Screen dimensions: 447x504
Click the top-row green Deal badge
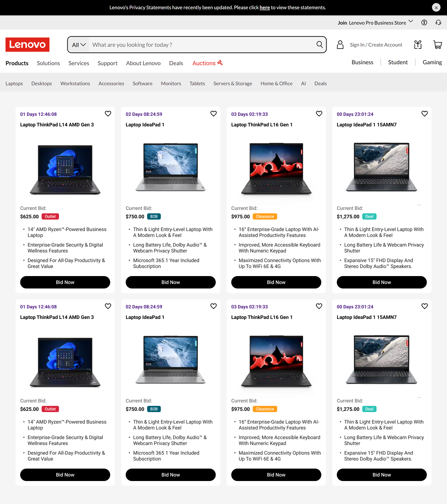(369, 216)
